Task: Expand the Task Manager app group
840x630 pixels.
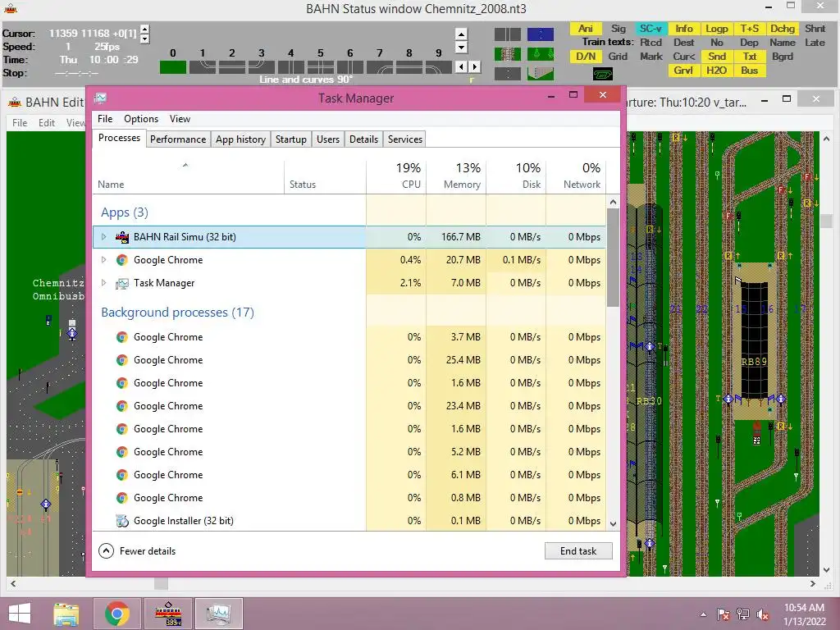Action: tap(104, 283)
